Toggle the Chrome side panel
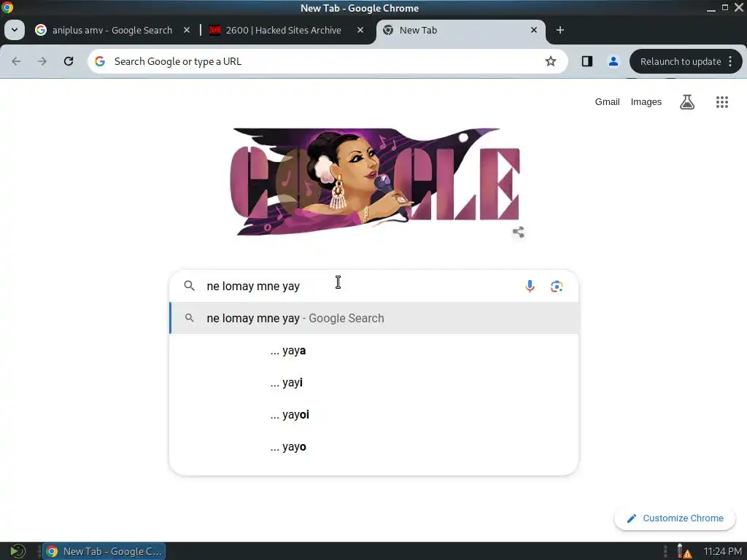Image resolution: width=747 pixels, height=560 pixels. [587, 61]
